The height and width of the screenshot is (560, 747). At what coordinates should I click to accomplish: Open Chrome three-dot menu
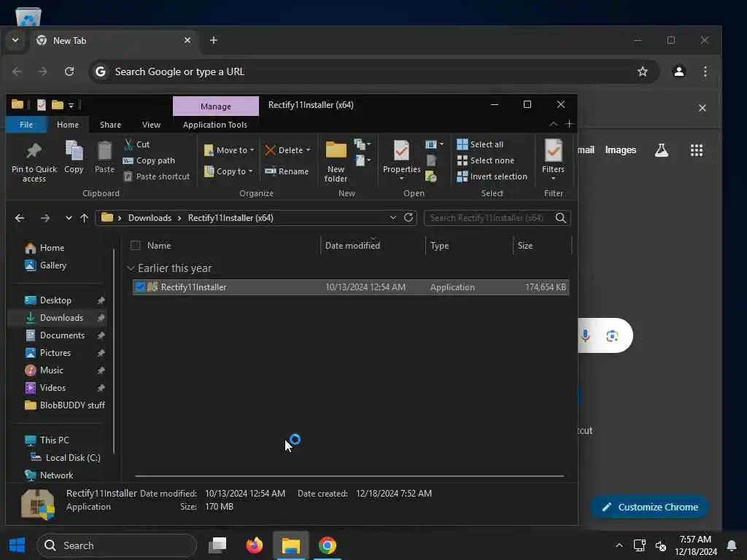click(x=705, y=71)
